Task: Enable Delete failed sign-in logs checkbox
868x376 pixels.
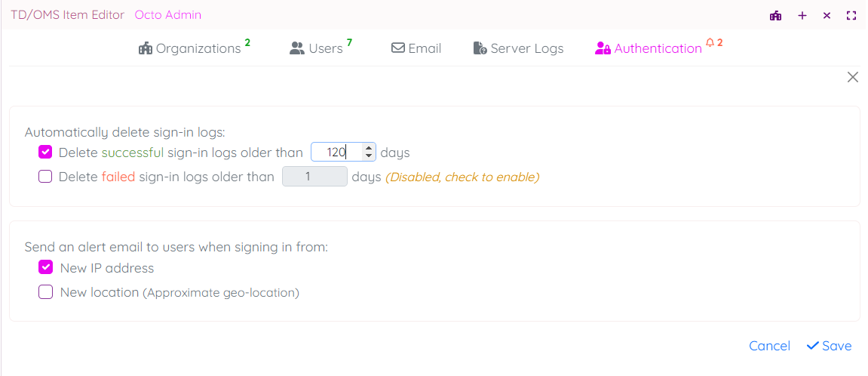Action: [45, 177]
